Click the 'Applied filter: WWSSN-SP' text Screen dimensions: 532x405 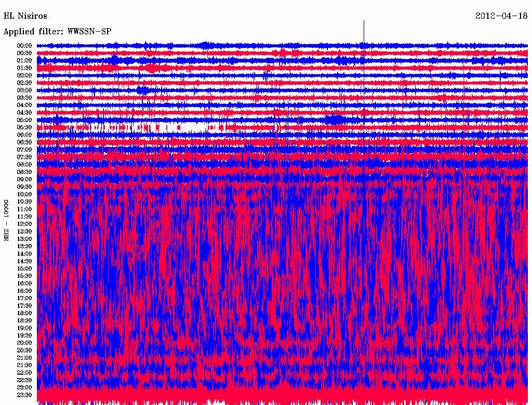coord(57,32)
